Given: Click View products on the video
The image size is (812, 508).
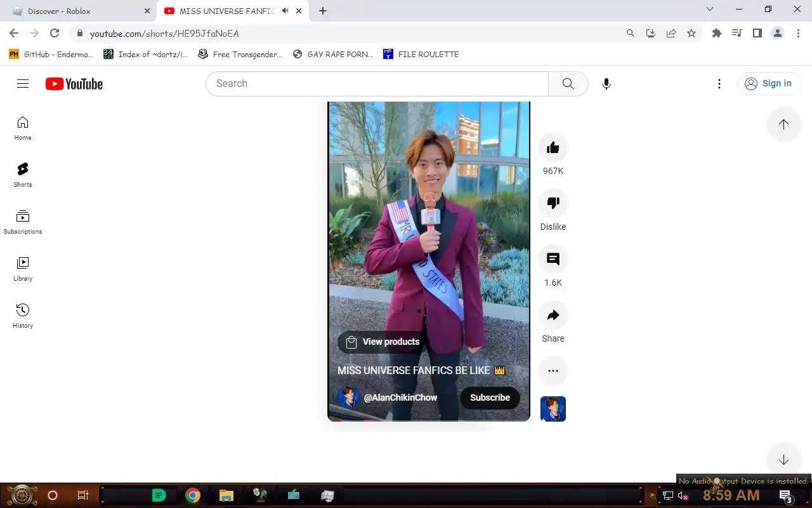Looking at the screenshot, I should pos(383,342).
